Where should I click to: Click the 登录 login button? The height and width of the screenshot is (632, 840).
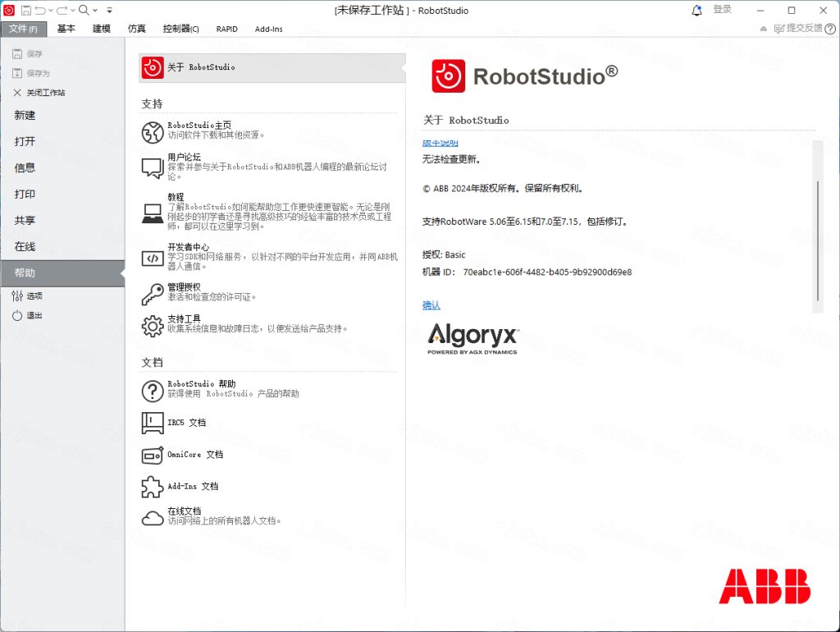point(722,10)
